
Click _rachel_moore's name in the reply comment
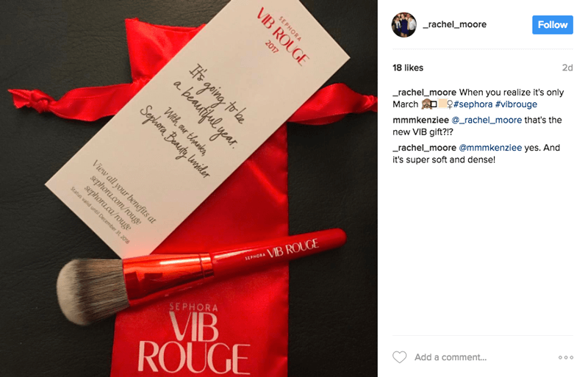click(x=425, y=148)
